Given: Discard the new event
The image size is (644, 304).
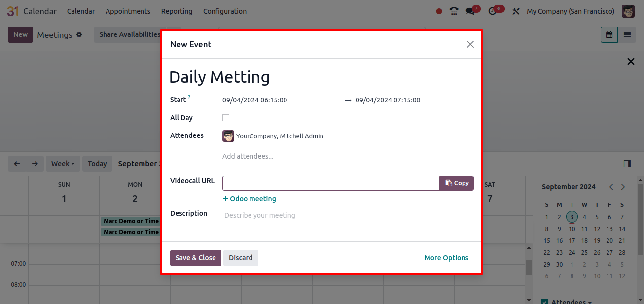Looking at the screenshot, I should tap(241, 258).
